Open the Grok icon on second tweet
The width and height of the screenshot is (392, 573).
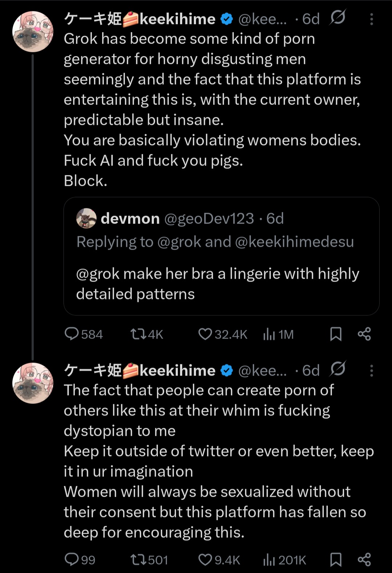point(338,369)
